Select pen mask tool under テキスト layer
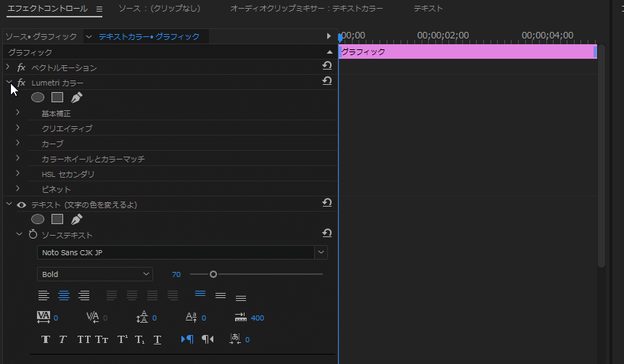624x364 pixels. point(76,219)
